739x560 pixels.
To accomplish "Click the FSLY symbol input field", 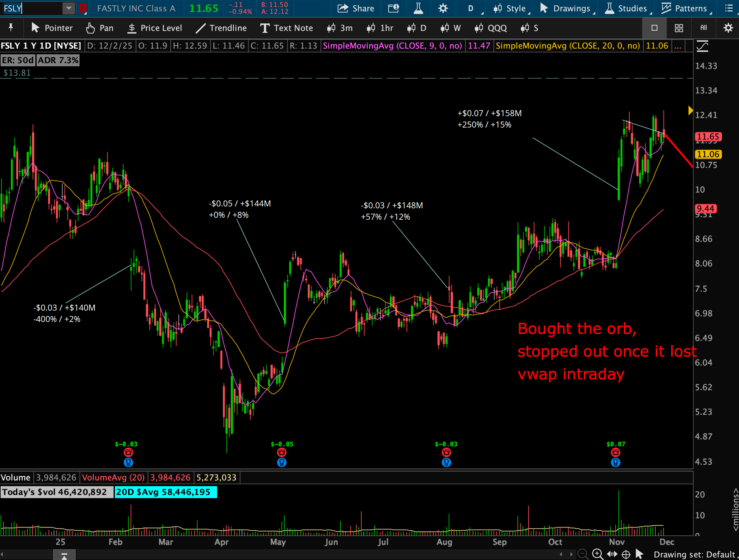I will pos(32,8).
